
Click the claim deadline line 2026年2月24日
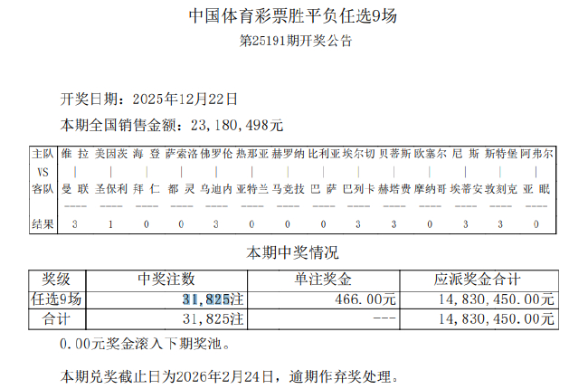pos(229,376)
